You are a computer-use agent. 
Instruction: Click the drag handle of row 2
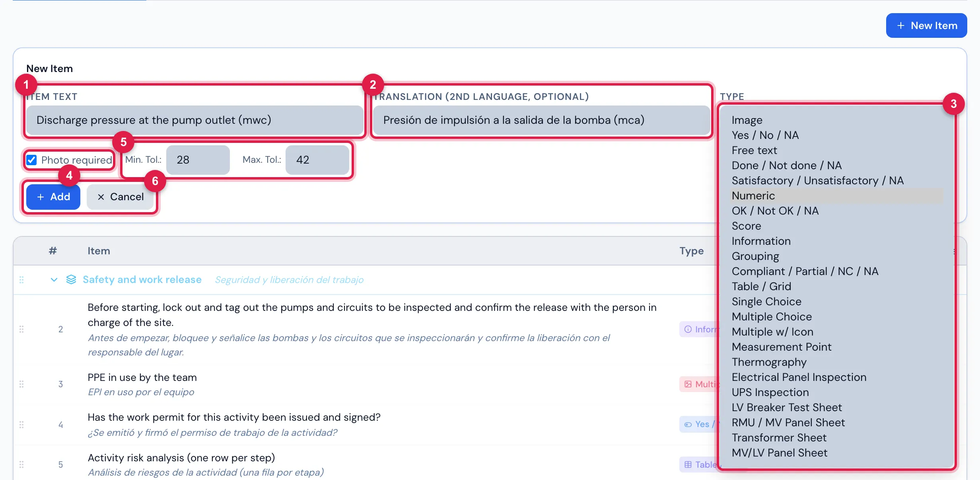pyautogui.click(x=21, y=329)
